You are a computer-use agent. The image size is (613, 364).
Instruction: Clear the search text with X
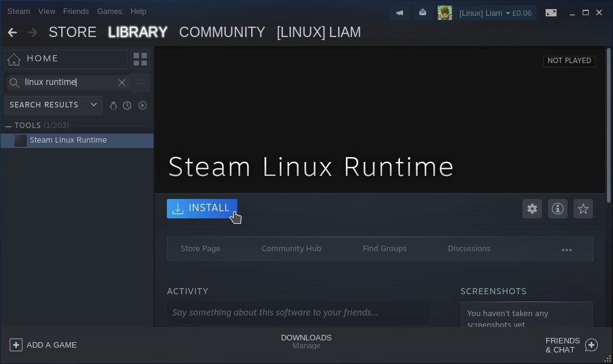click(122, 83)
